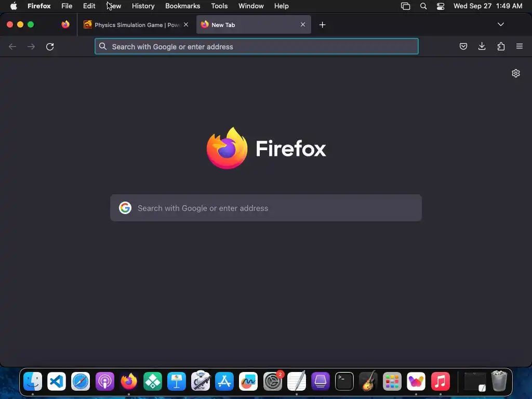Open Launchpad from the dock
This screenshot has height=399, width=532.
392,381
